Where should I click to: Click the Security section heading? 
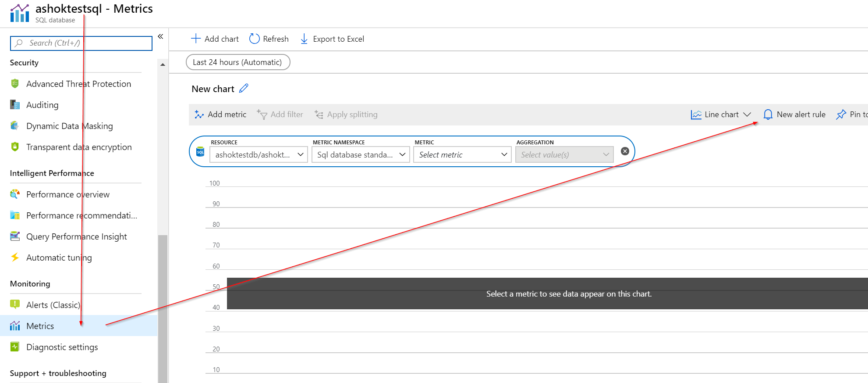coord(24,62)
